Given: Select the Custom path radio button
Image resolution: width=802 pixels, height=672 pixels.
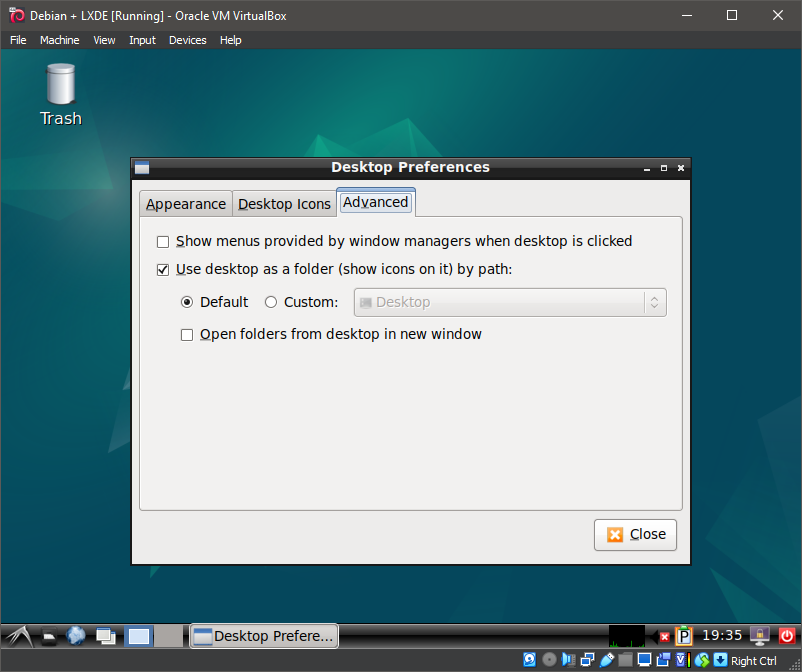Looking at the screenshot, I should pos(270,302).
